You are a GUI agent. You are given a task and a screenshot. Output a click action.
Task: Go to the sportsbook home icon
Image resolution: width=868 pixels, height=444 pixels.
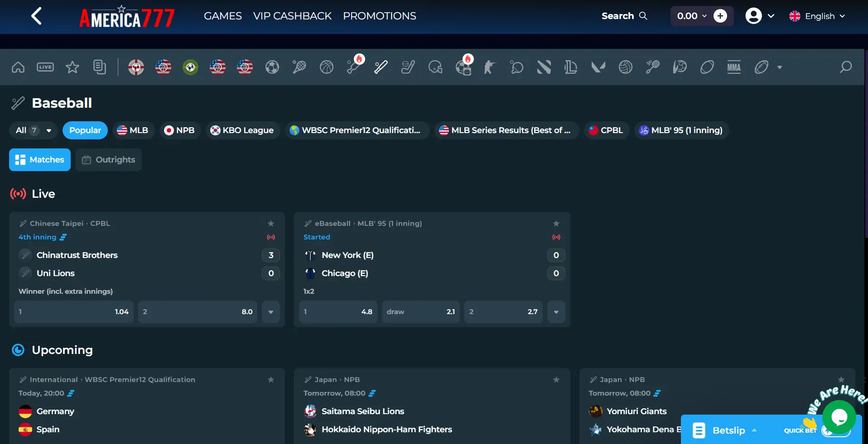(x=18, y=67)
